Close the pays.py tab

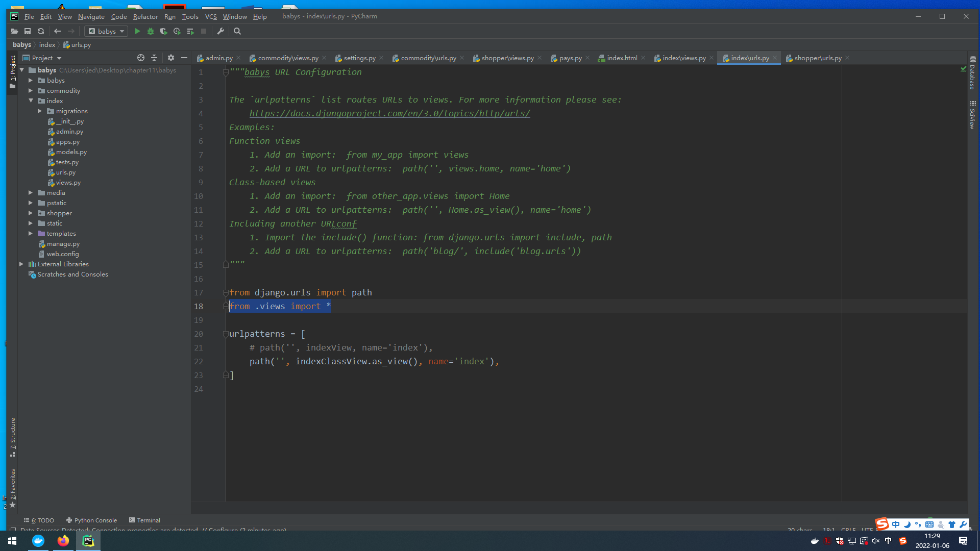587,58
